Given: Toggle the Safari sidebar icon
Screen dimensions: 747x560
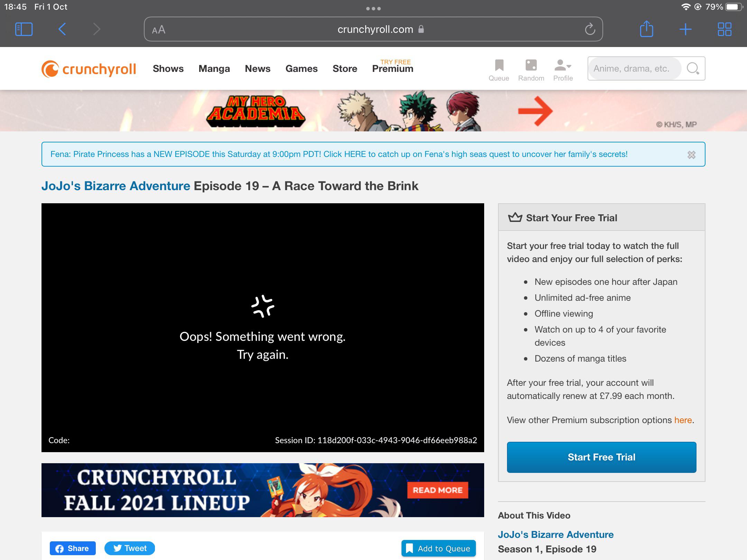Looking at the screenshot, I should (24, 29).
